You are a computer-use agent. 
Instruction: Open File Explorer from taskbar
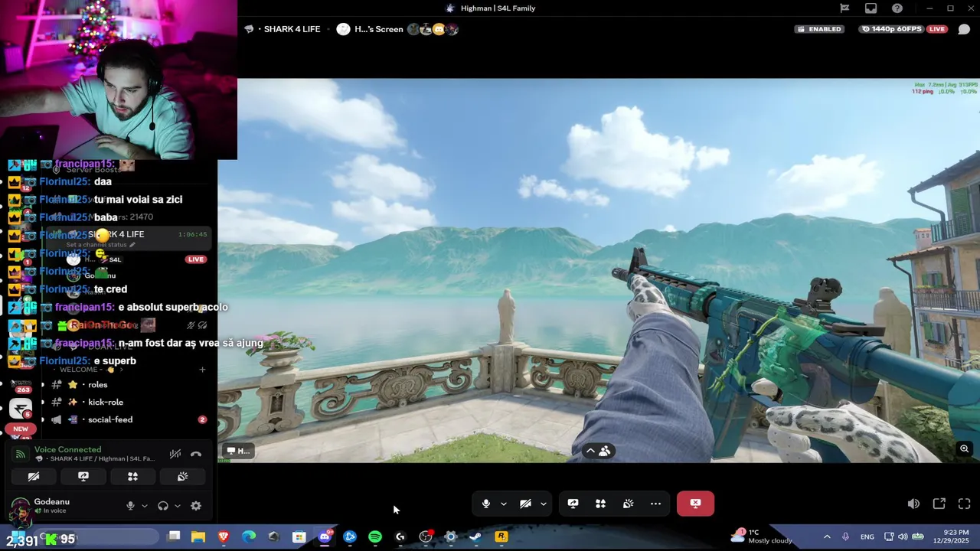pyautogui.click(x=198, y=536)
